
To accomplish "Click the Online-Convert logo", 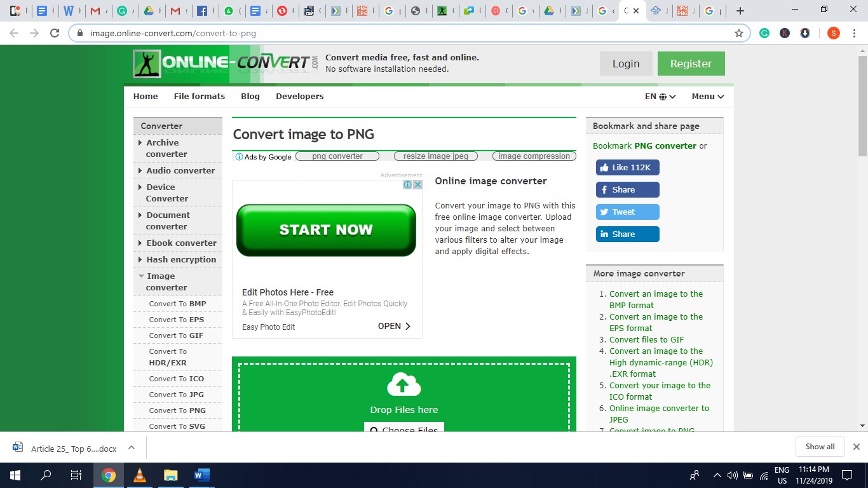I will coord(226,64).
